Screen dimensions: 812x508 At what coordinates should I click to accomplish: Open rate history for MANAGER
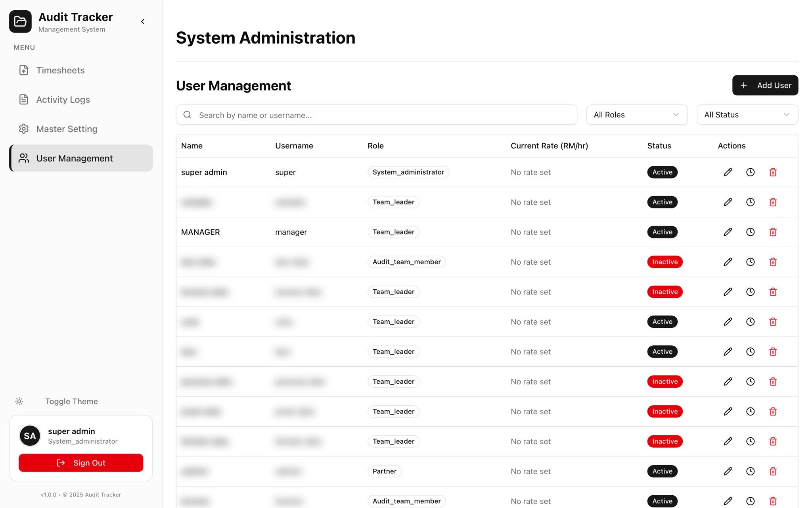pyautogui.click(x=750, y=232)
